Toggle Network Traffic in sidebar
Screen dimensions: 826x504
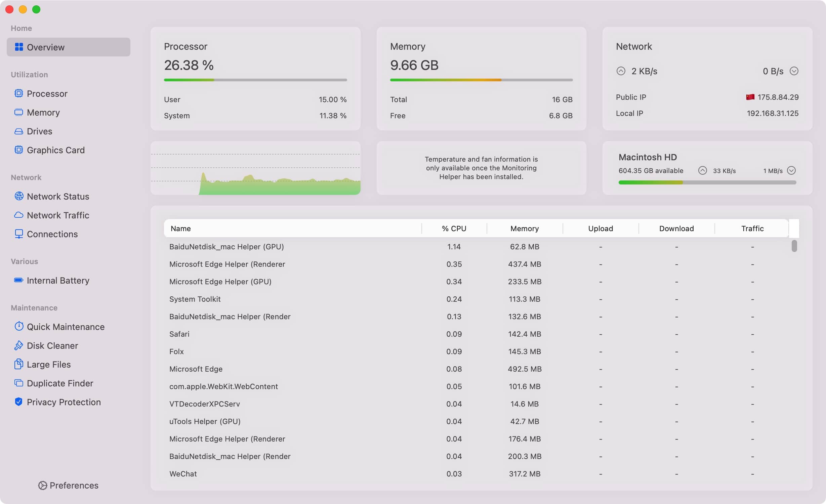(57, 215)
